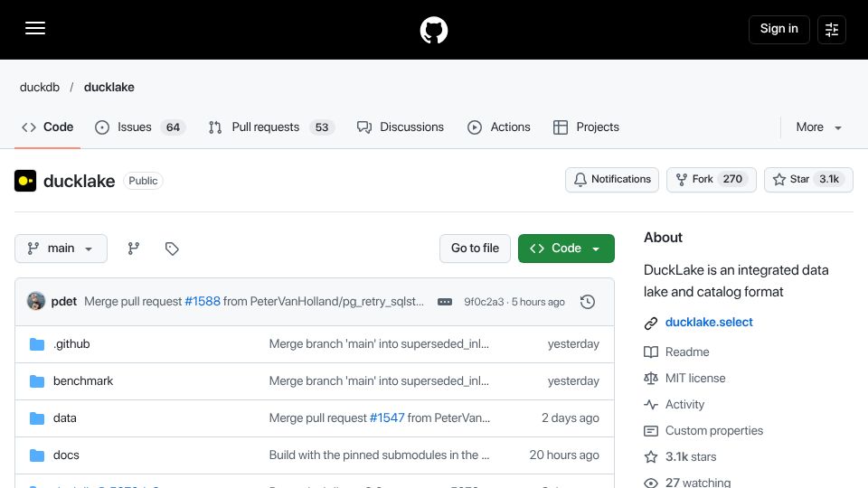Click the ducklake repository avatar
The height and width of the screenshot is (488, 868).
coord(25,181)
